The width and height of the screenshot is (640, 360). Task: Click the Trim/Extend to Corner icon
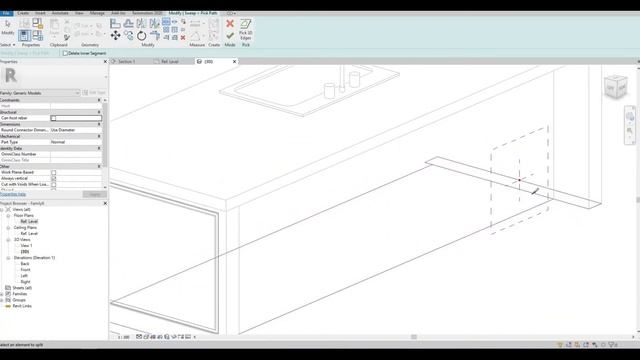[155, 36]
